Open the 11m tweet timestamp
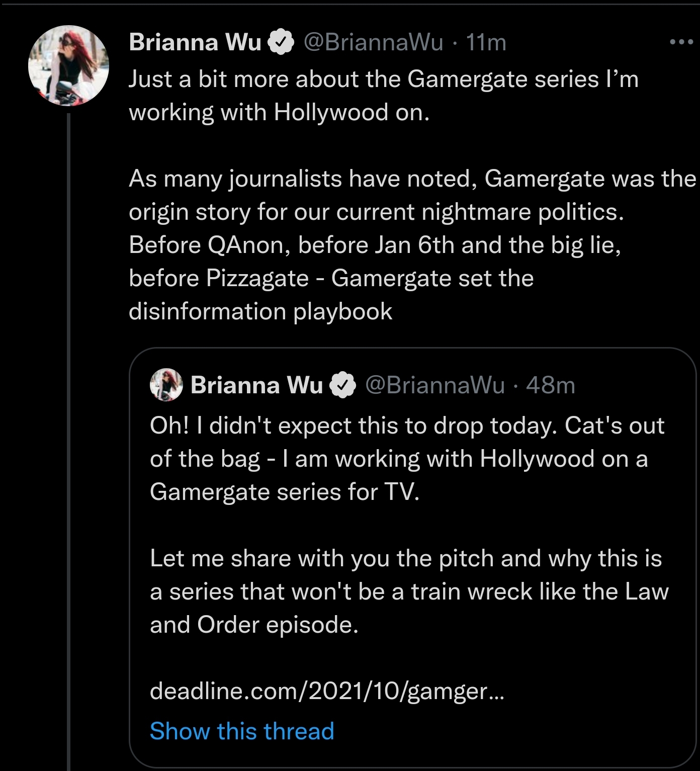This screenshot has height=771, width=700. [486, 42]
